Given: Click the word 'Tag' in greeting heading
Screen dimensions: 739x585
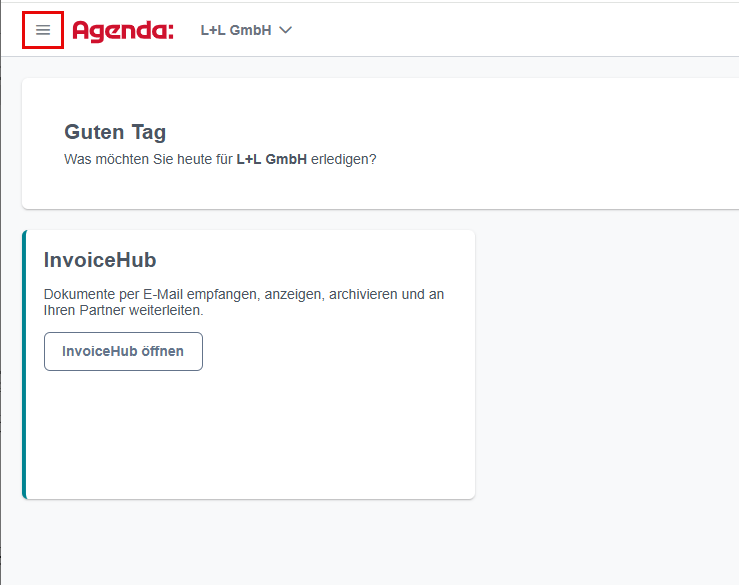Looking at the screenshot, I should click(x=149, y=132).
